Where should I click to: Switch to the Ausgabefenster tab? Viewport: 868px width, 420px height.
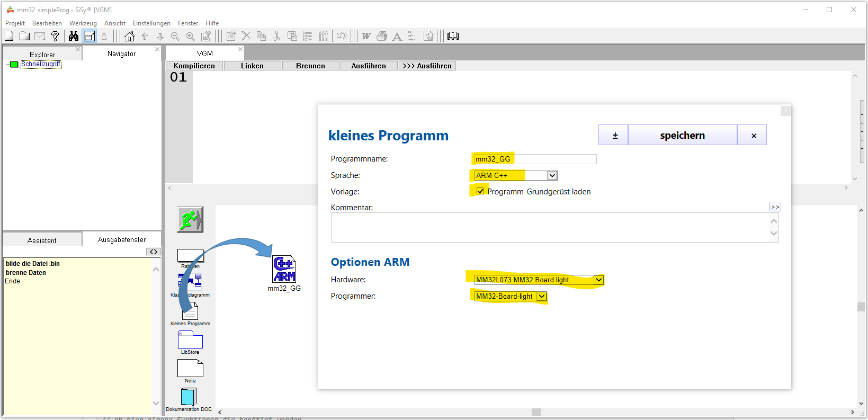pos(121,240)
